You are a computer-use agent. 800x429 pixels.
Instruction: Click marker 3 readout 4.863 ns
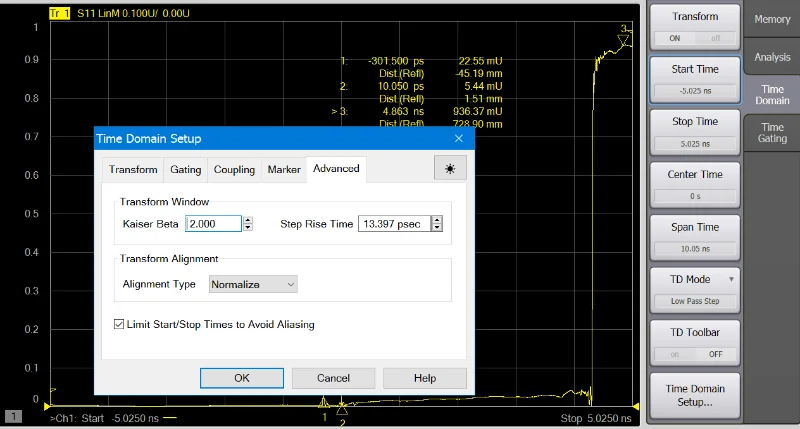[x=403, y=111]
